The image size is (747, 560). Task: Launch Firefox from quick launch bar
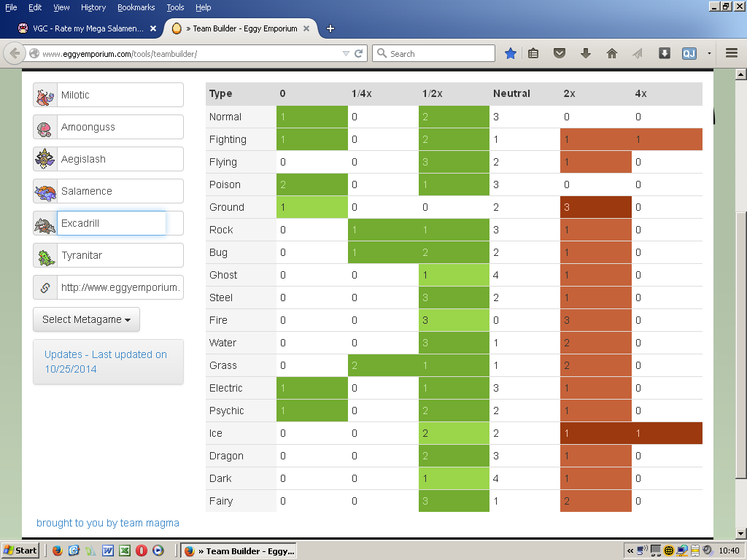coord(58,551)
